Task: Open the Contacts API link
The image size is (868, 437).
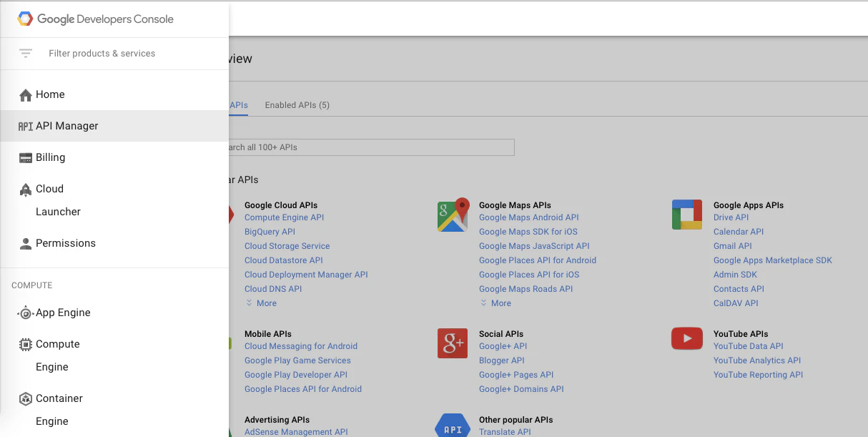Action: (x=739, y=289)
